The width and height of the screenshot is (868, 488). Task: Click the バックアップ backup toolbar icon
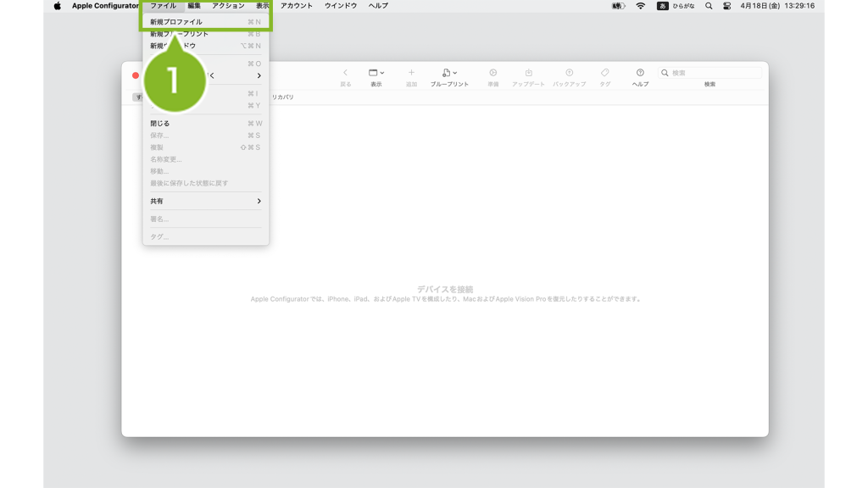[569, 73]
